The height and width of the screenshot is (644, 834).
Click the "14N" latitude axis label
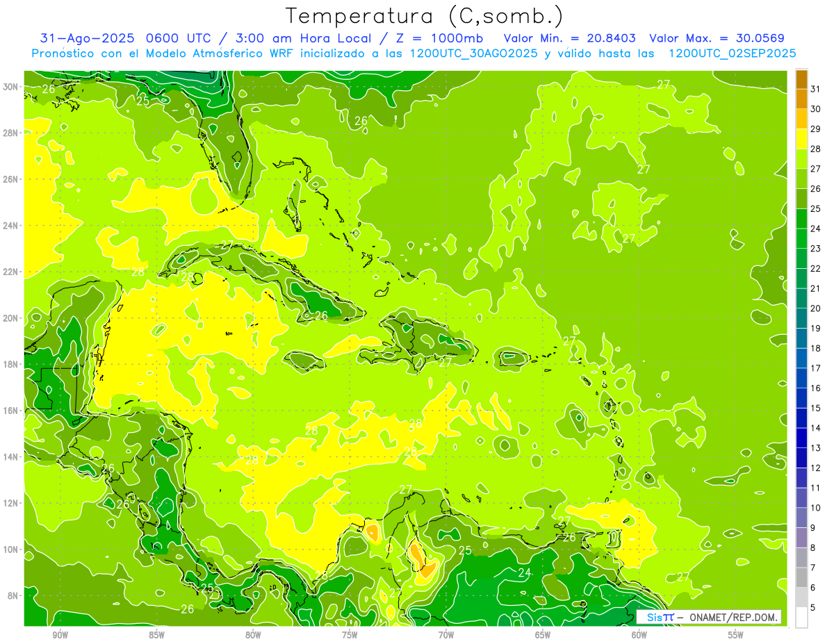pyautogui.click(x=11, y=457)
